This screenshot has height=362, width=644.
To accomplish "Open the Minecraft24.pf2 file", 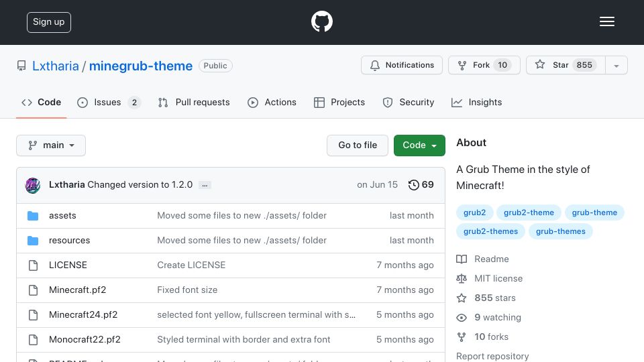I will tap(83, 315).
